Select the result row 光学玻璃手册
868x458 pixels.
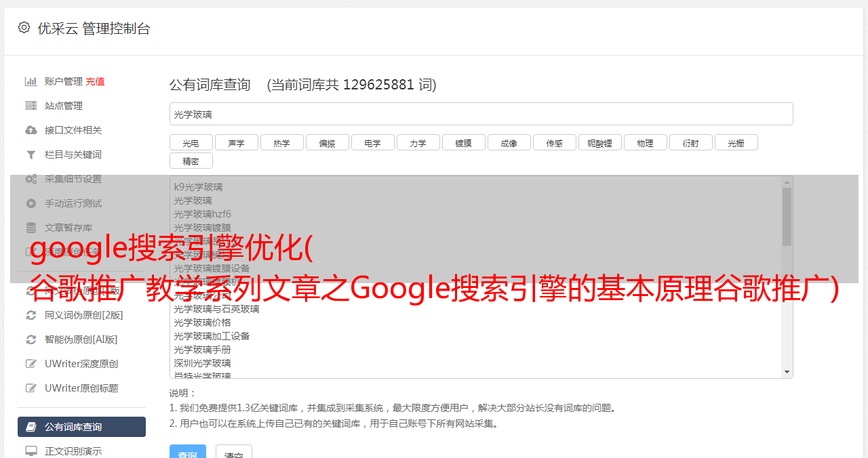click(202, 350)
